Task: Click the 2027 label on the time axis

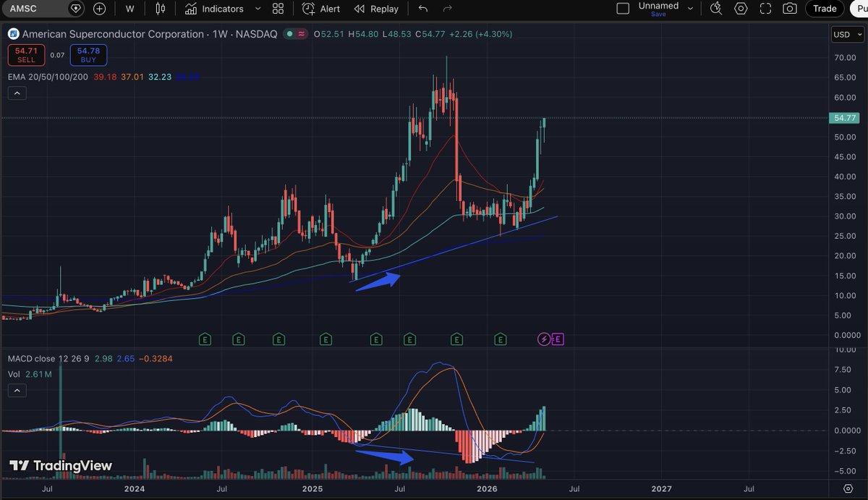Action: pos(661,488)
